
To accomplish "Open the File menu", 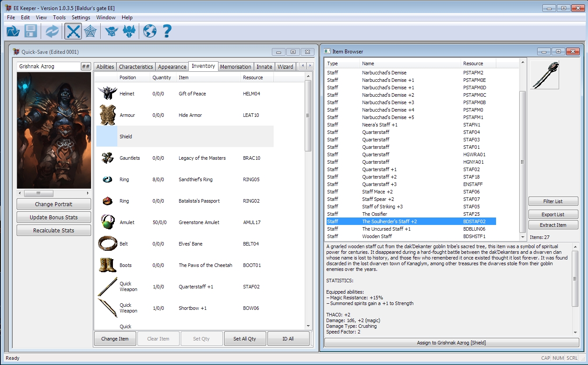I will (x=11, y=18).
